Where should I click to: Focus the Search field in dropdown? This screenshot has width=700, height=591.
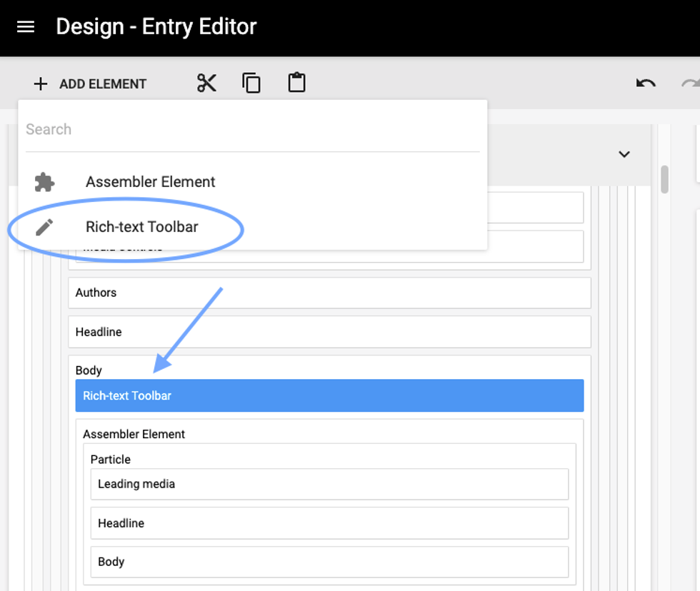252,130
